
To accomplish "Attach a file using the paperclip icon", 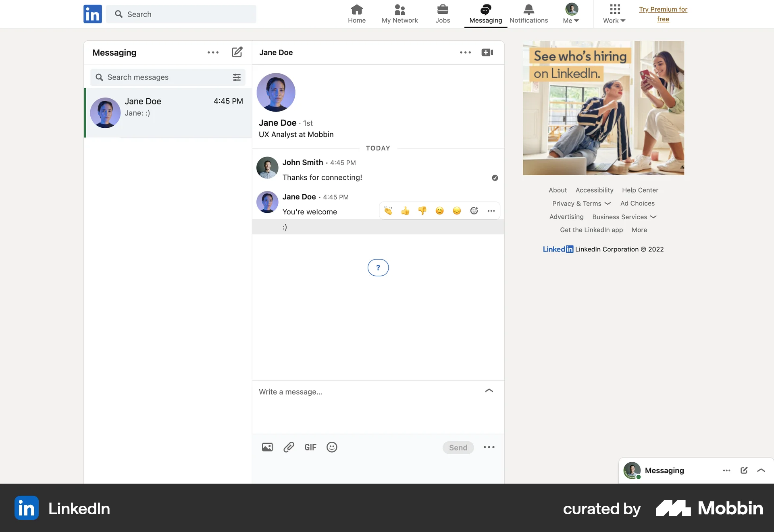I will pos(289,447).
